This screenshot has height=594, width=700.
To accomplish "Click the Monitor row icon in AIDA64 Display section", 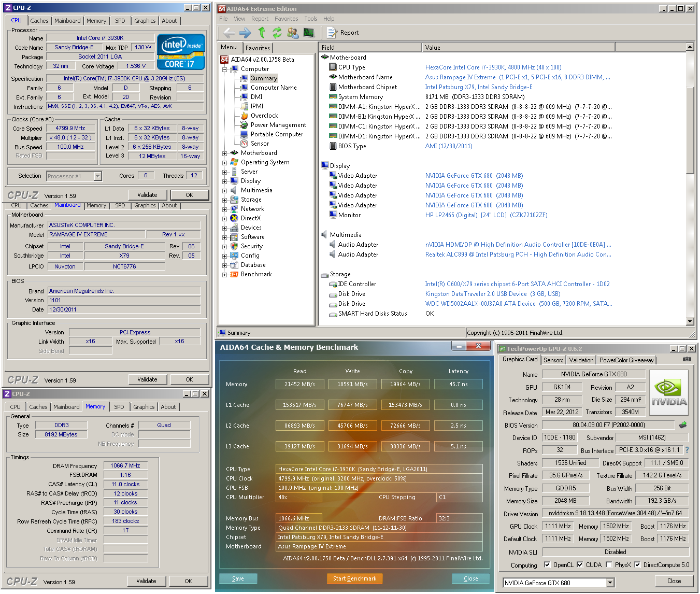I will (333, 215).
